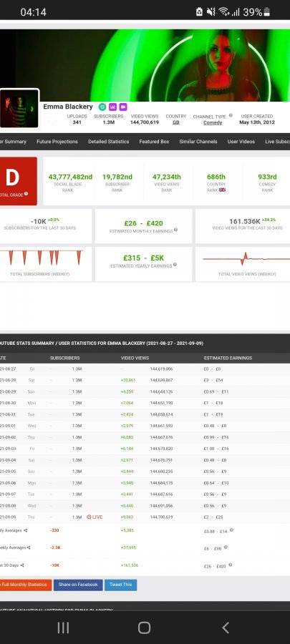
Task: Tap the help icon next to Channel Type
Action: [x=231, y=115]
